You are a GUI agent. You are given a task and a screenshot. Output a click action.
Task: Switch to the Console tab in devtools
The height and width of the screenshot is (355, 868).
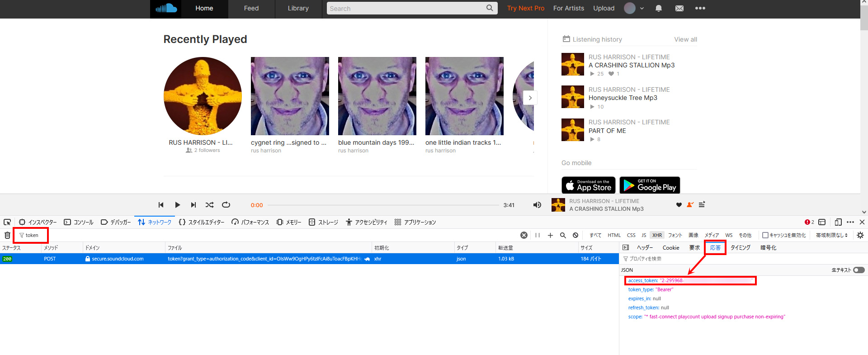pyautogui.click(x=79, y=222)
